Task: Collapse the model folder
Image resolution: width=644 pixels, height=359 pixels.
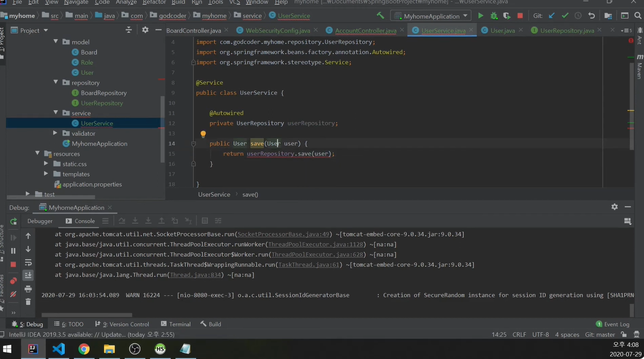Action: click(56, 42)
